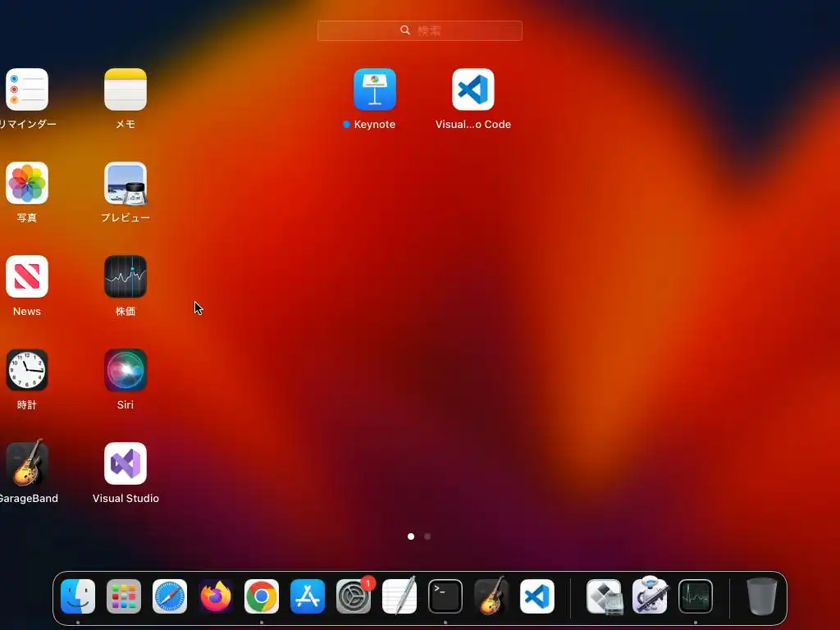Launch Keynote from Launchpad
Viewport: 840px width, 630px height.
374,89
